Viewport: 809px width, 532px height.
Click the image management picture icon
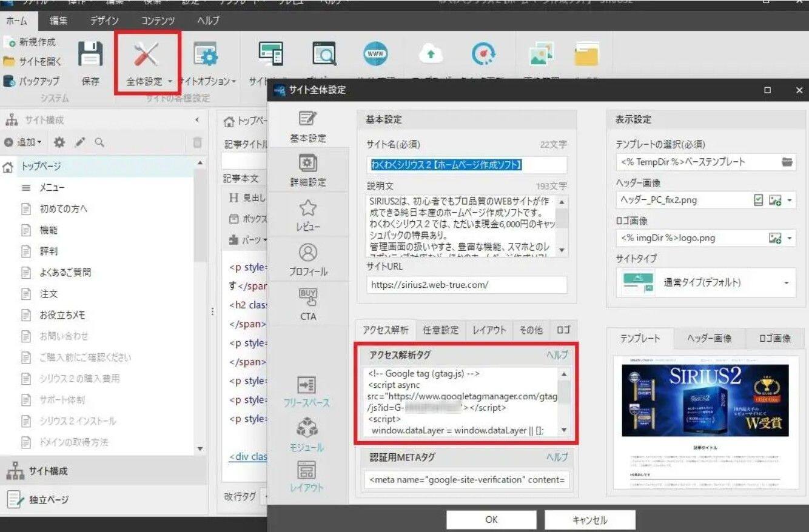tap(540, 55)
